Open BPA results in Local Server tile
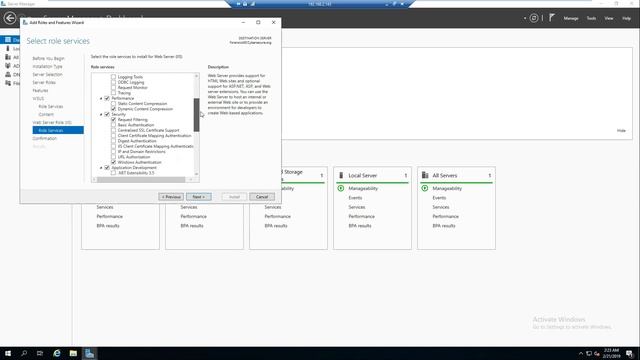The height and width of the screenshot is (360, 640). click(x=360, y=226)
